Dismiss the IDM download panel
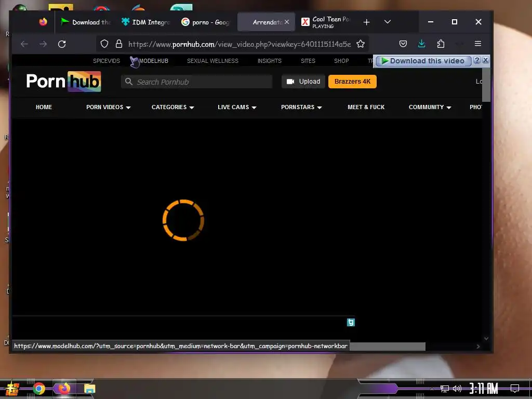 [486, 60]
